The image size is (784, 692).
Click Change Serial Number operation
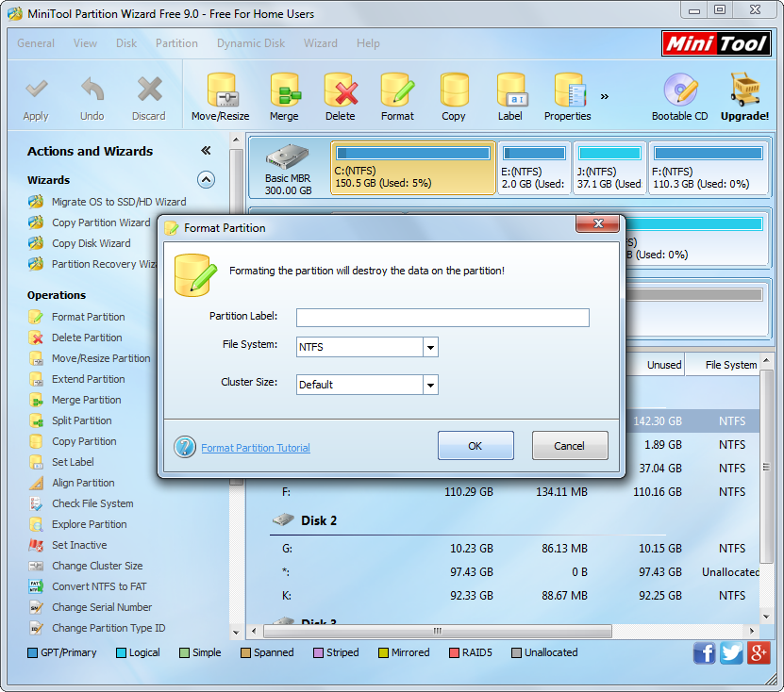pos(102,607)
